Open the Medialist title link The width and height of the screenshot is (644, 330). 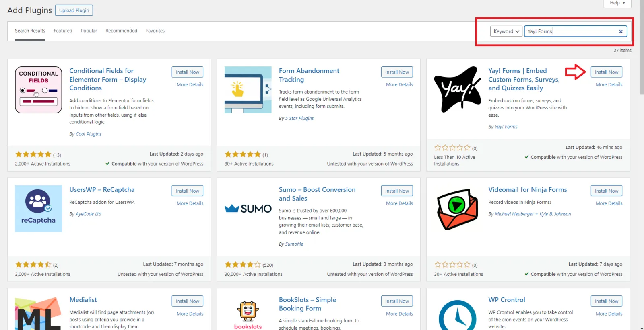pos(83,300)
